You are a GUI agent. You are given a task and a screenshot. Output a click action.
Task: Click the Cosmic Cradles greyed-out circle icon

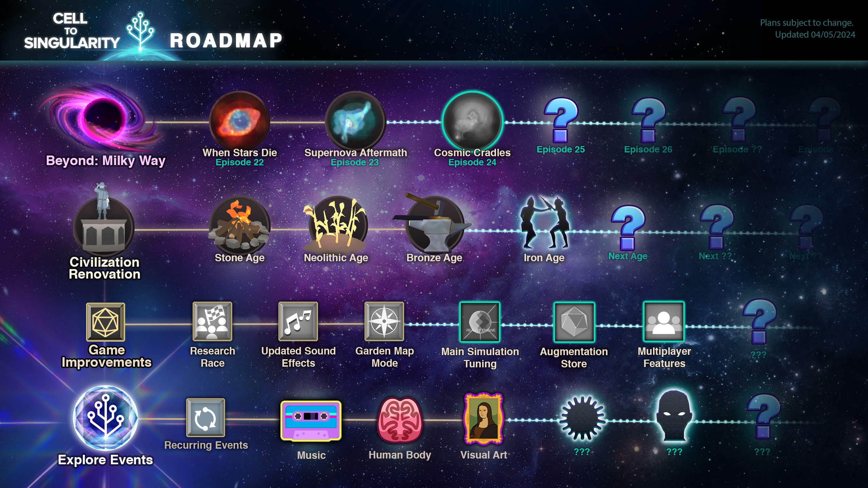tap(473, 121)
